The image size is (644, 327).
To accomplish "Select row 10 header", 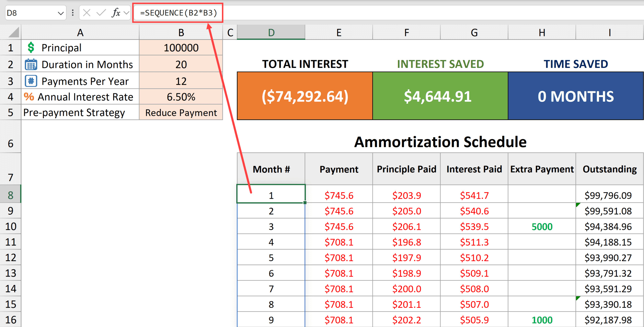I will [11, 226].
